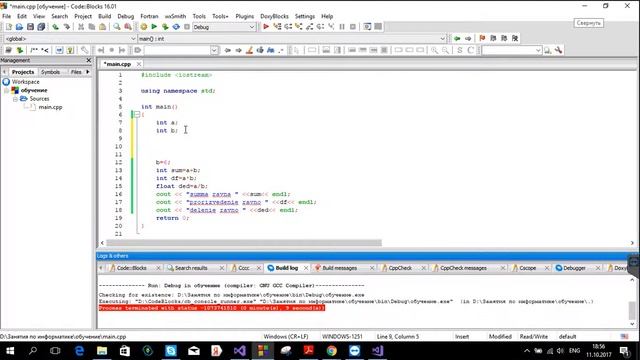Open Find with magnifier icon
The width and height of the screenshot is (640, 360).
coord(117,27)
